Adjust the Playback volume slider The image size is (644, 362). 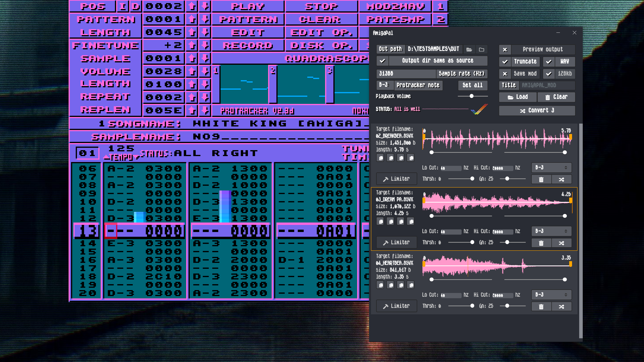click(x=472, y=96)
